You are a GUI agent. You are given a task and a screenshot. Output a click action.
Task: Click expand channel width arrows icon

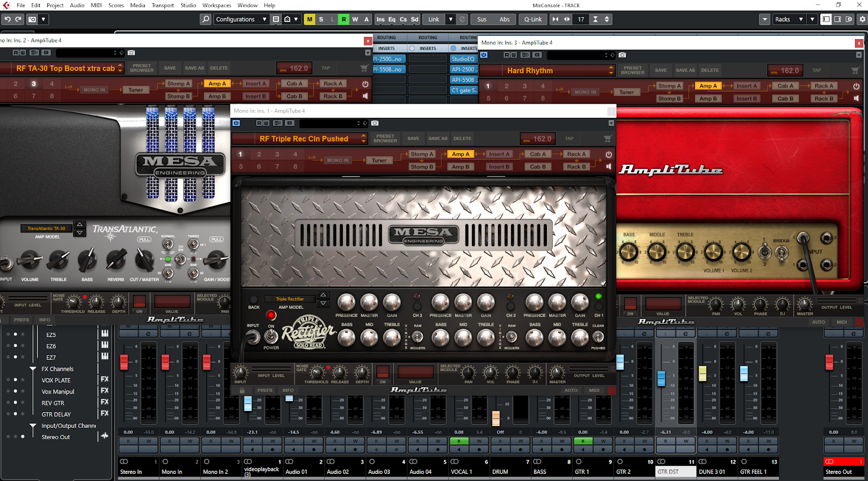coord(567,19)
